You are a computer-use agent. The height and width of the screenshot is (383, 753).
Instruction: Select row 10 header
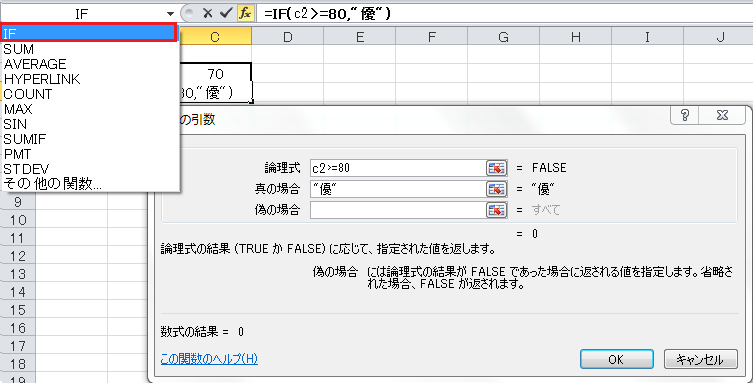point(18,220)
